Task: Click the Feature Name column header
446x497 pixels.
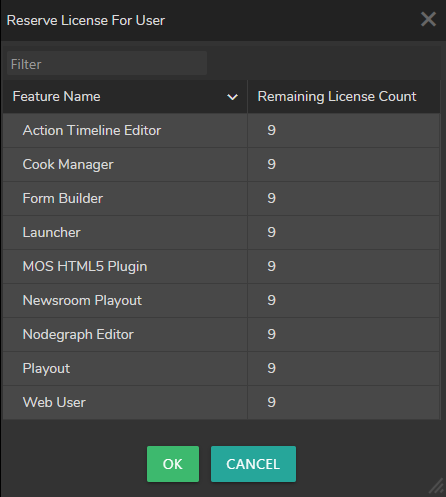Action: [x=125, y=97]
